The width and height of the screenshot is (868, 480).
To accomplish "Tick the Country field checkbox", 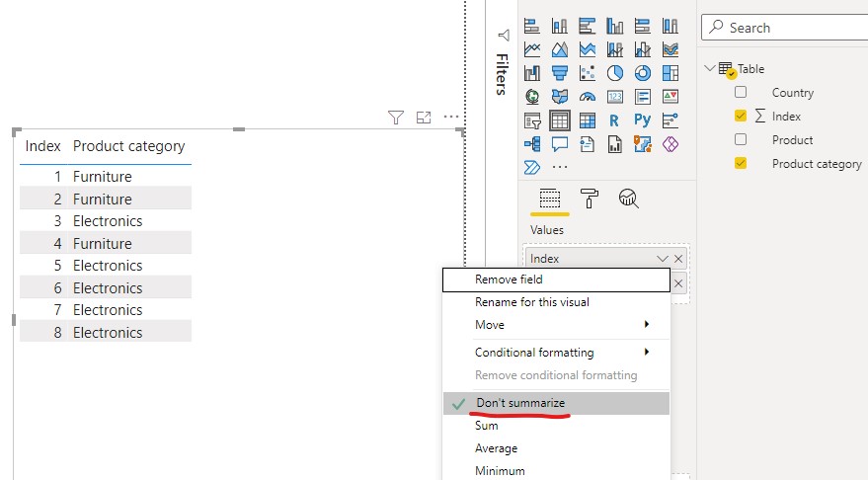I will pos(741,92).
